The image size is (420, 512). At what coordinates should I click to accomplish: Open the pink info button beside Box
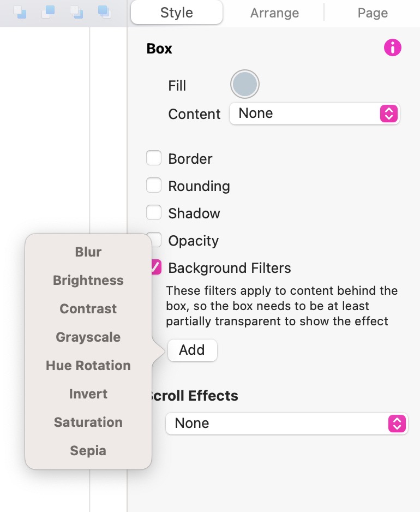point(392,47)
